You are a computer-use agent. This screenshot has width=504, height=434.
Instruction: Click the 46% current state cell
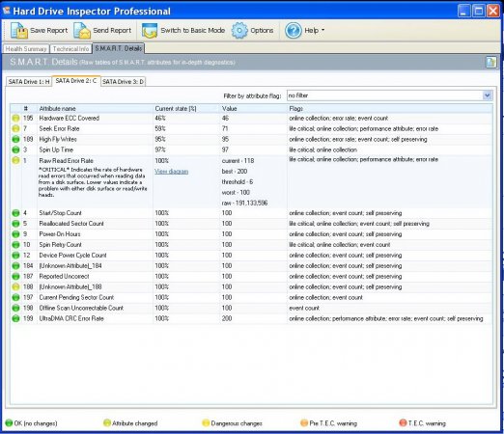click(x=160, y=118)
